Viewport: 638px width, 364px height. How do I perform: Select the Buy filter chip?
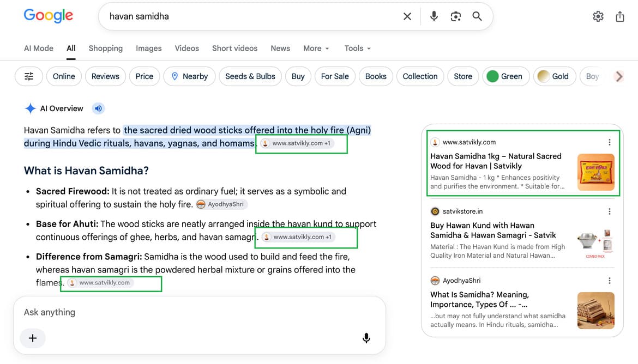point(298,76)
